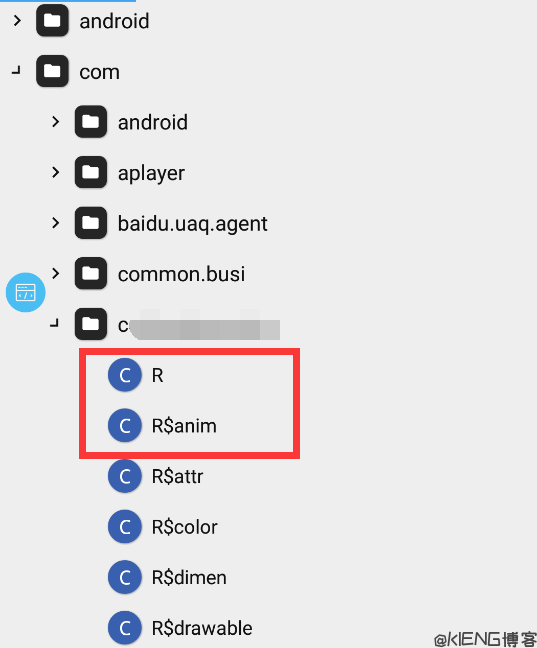This screenshot has height=648, width=537.
Task: Select the blurred package name label
Action: [x=199, y=324]
